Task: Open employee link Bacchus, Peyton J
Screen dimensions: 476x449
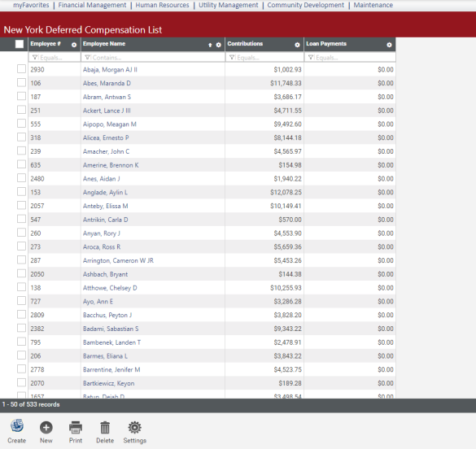Action: coord(107,316)
